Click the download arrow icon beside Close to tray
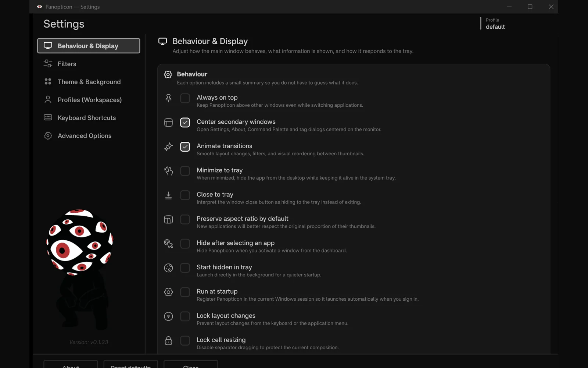The image size is (588, 368). tap(168, 195)
